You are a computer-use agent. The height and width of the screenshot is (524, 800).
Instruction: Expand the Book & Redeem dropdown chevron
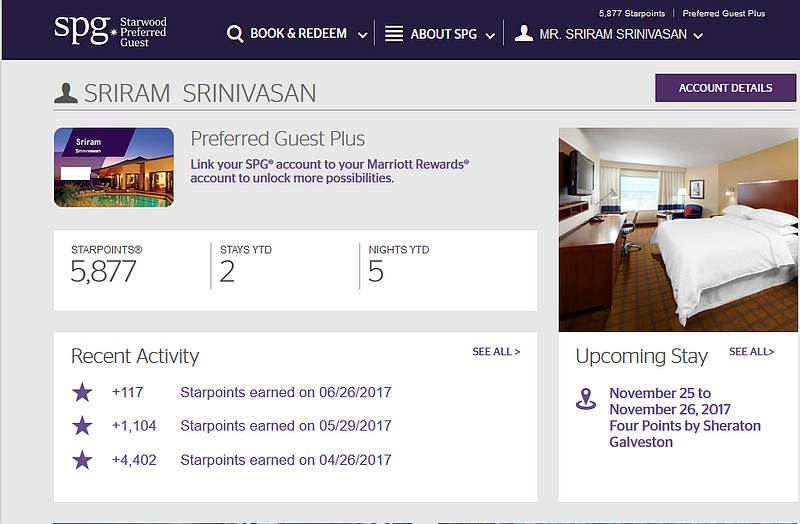[362, 35]
